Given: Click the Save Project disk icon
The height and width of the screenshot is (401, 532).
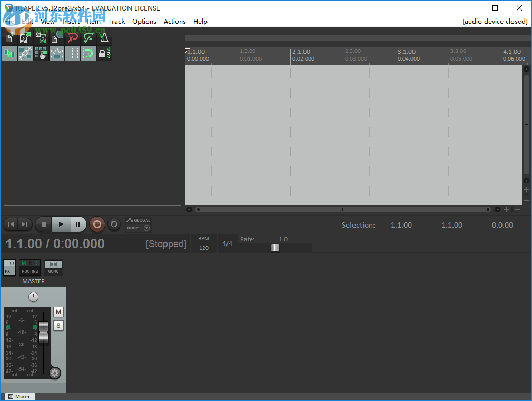Looking at the screenshot, I should click(41, 37).
